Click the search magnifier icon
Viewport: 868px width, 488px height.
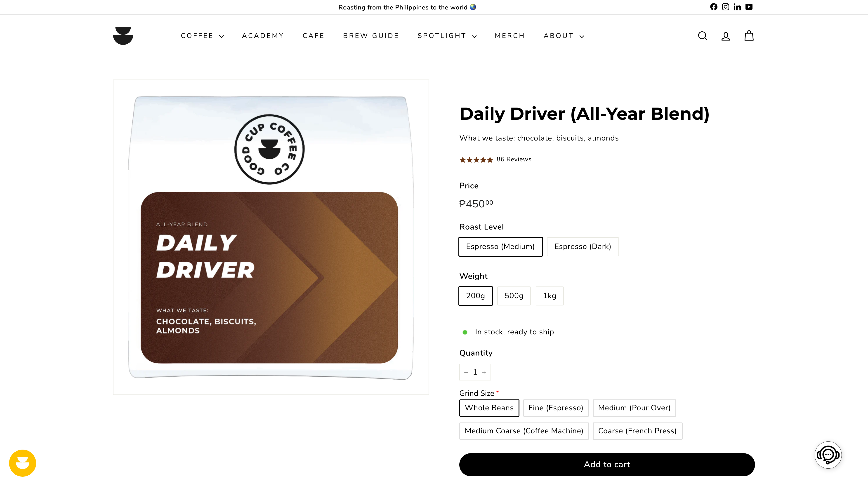point(703,36)
